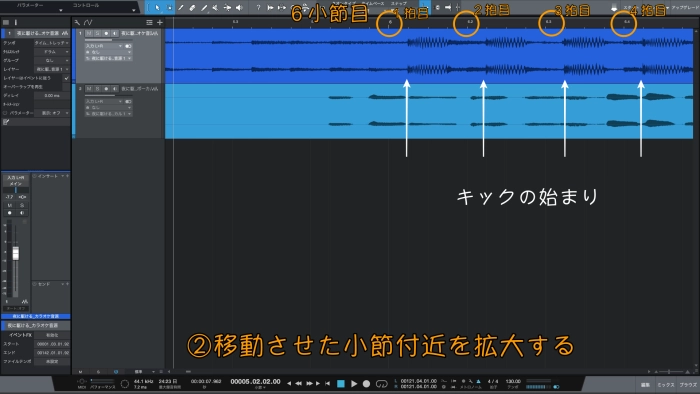Solo track 2 with the S button
The height and width of the screenshot is (394, 700).
97,89
